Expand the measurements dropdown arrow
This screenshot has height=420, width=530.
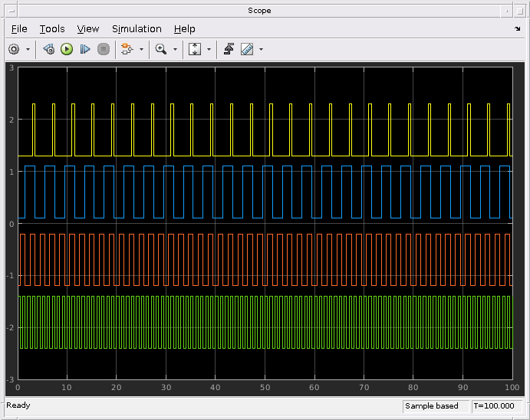pyautogui.click(x=261, y=49)
